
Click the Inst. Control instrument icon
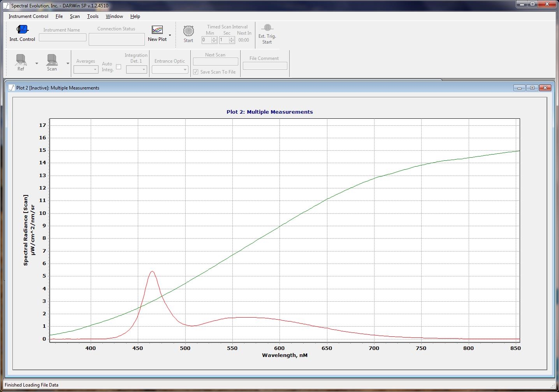[22, 30]
